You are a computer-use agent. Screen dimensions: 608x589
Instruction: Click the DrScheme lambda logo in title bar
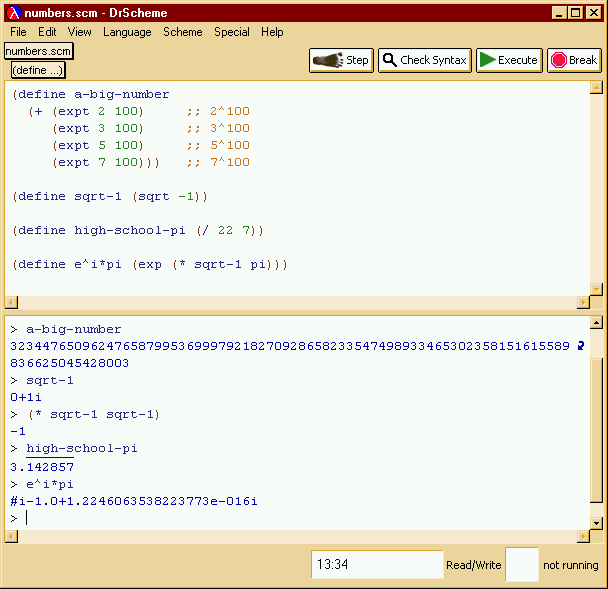[x=14, y=13]
